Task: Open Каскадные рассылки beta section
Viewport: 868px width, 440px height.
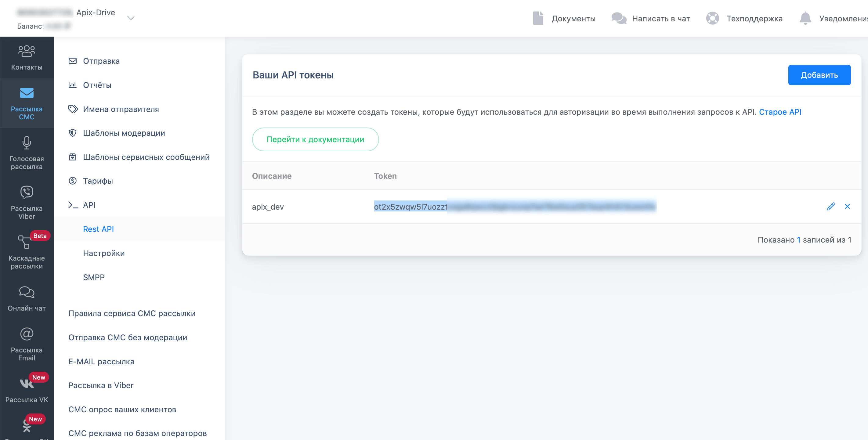Action: (x=27, y=252)
